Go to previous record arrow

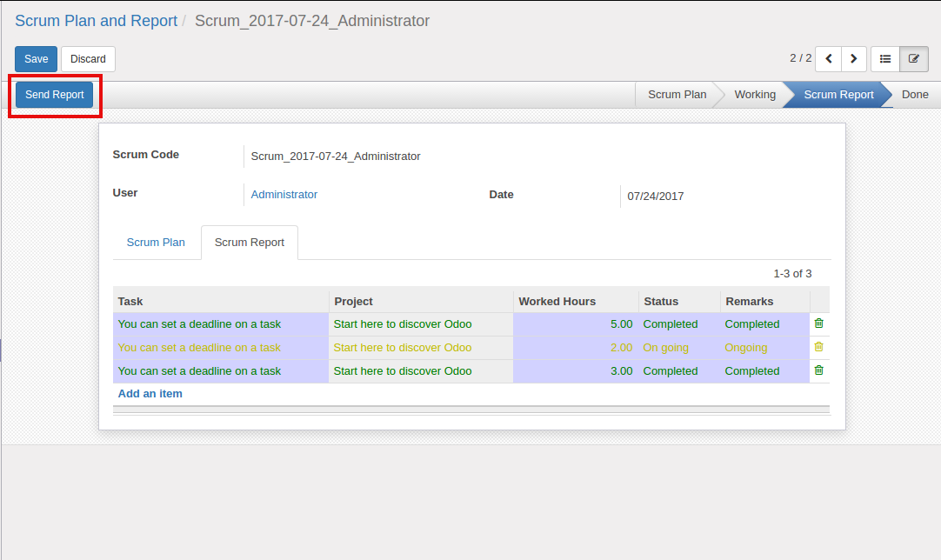(x=828, y=59)
